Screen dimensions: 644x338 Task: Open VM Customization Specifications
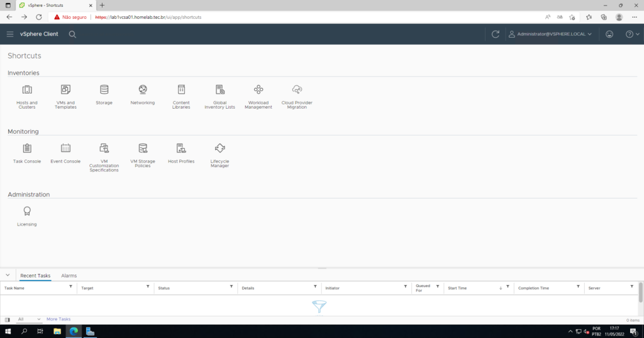click(104, 157)
